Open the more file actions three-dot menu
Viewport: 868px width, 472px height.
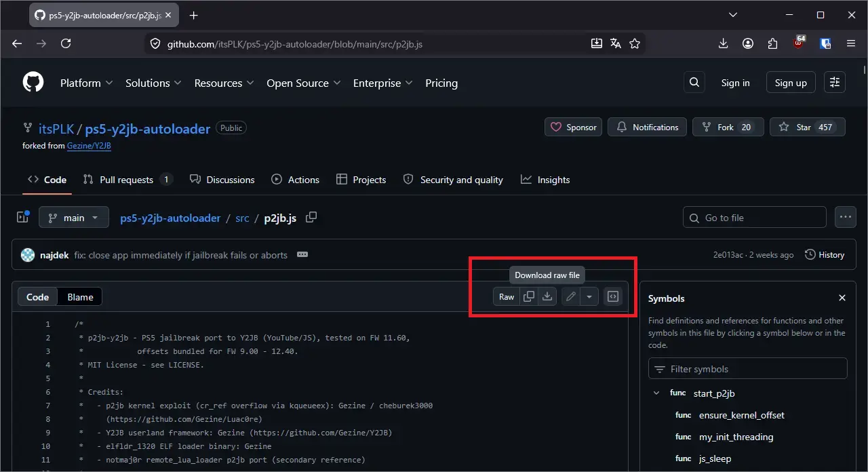click(845, 218)
